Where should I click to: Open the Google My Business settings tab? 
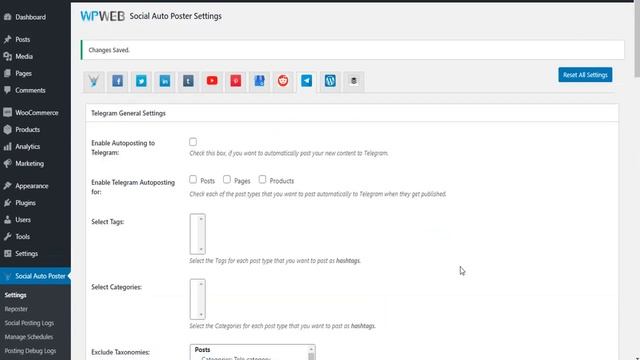(259, 81)
